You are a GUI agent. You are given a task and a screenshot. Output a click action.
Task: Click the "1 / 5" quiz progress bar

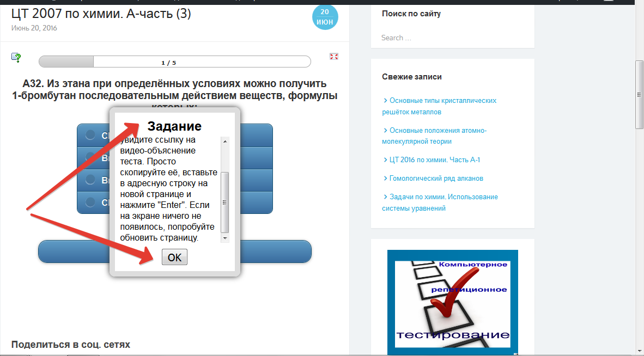[x=175, y=62]
